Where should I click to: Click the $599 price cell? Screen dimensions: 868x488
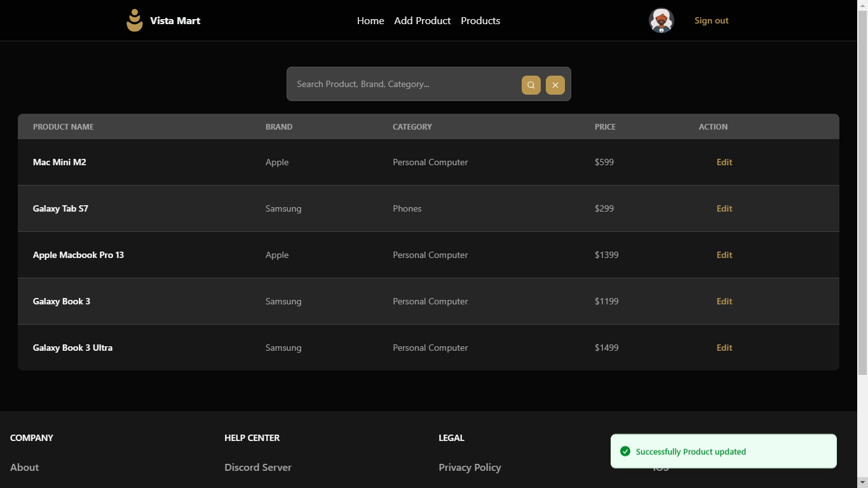[604, 162]
